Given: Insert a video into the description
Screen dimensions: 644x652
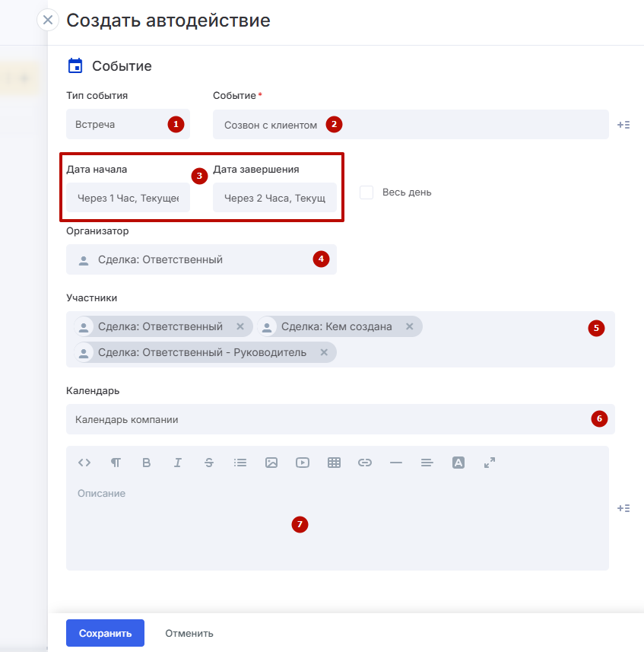Looking at the screenshot, I should (x=303, y=463).
